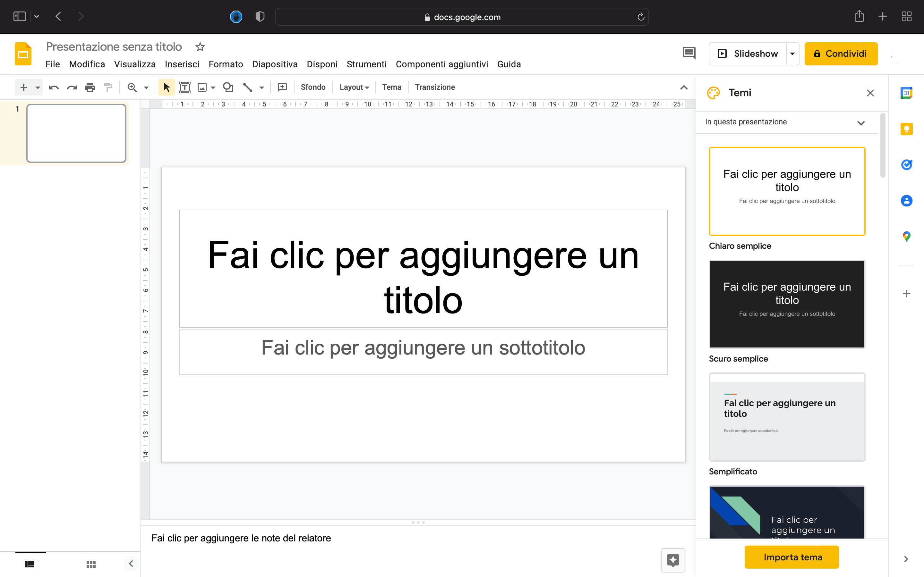Select the cursor selection tool

(x=166, y=87)
